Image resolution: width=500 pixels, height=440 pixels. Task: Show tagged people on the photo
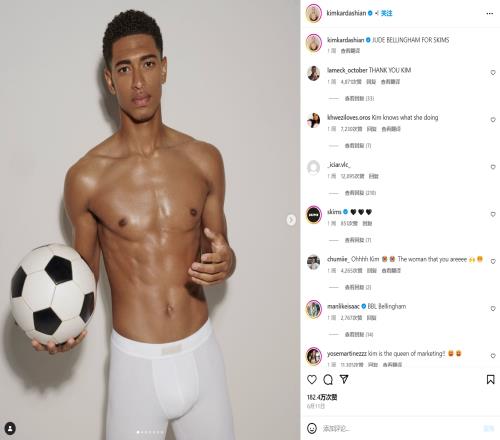tap(10, 428)
